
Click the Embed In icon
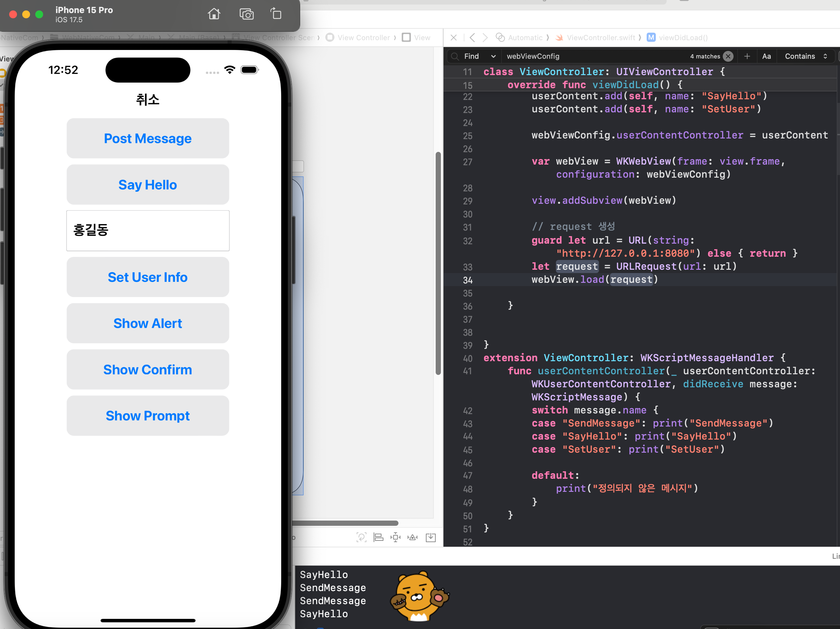(431, 537)
